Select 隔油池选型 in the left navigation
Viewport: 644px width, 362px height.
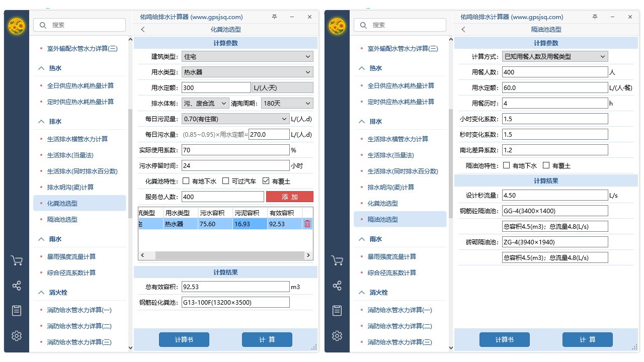pos(61,219)
